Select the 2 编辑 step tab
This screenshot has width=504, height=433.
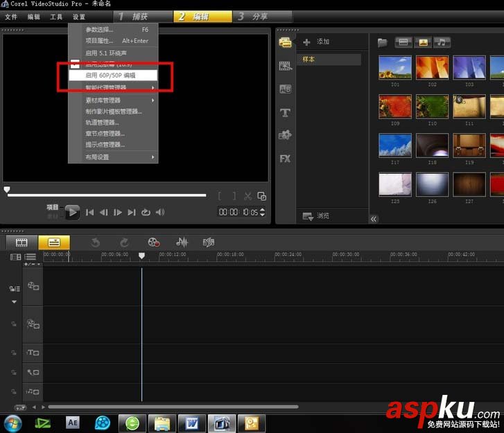pos(202,17)
